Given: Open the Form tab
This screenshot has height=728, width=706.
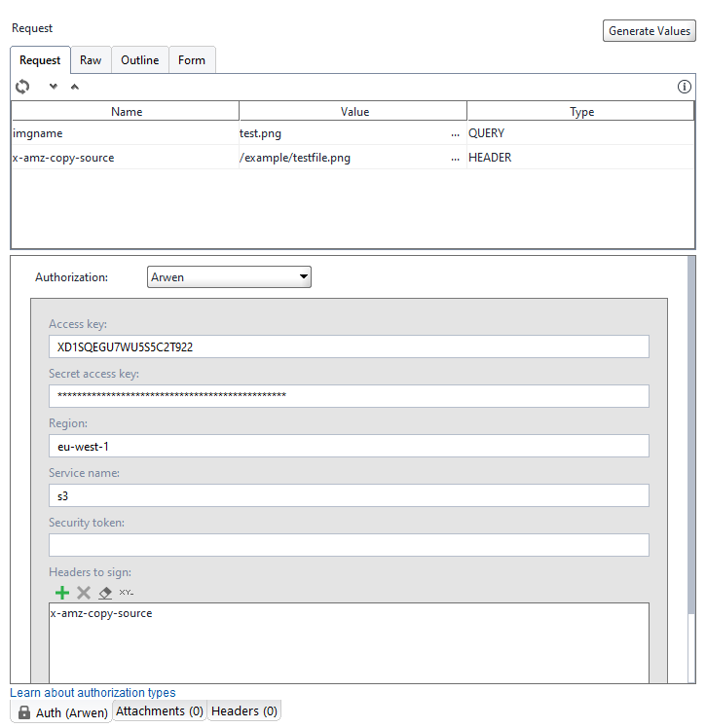Looking at the screenshot, I should coord(192,60).
